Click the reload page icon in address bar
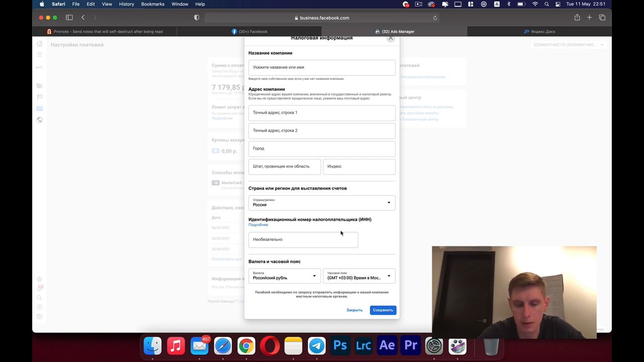Image resolution: width=644 pixels, height=362 pixels. click(x=435, y=18)
